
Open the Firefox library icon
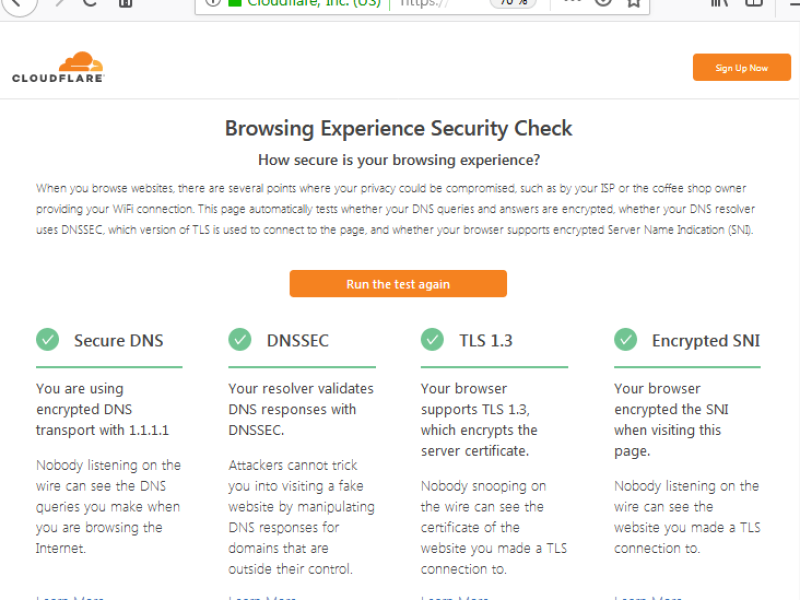click(719, 3)
